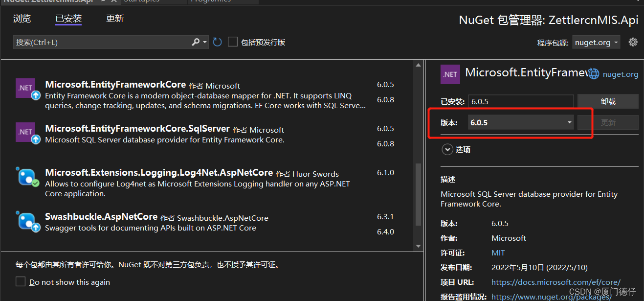Open the nuget.org link in details
Screen dimensions: 644x301
click(621, 74)
